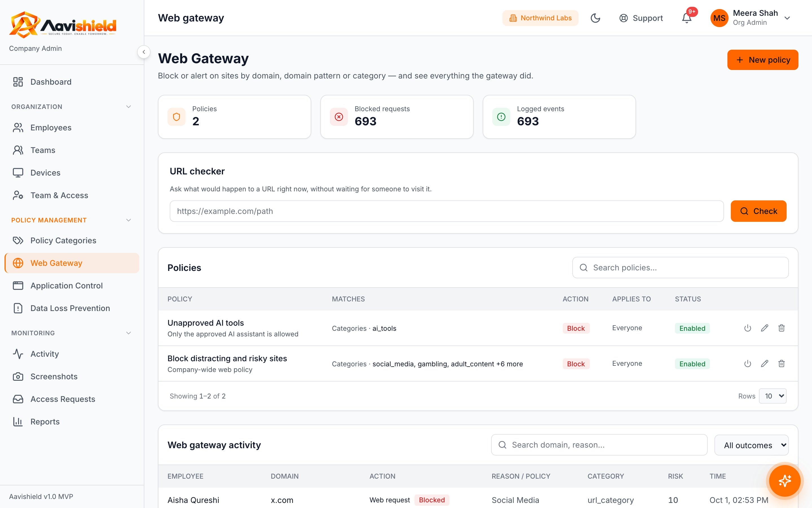The width and height of the screenshot is (812, 508).
Task: Edit the Unapproved AI tools policy
Action: (x=764, y=328)
